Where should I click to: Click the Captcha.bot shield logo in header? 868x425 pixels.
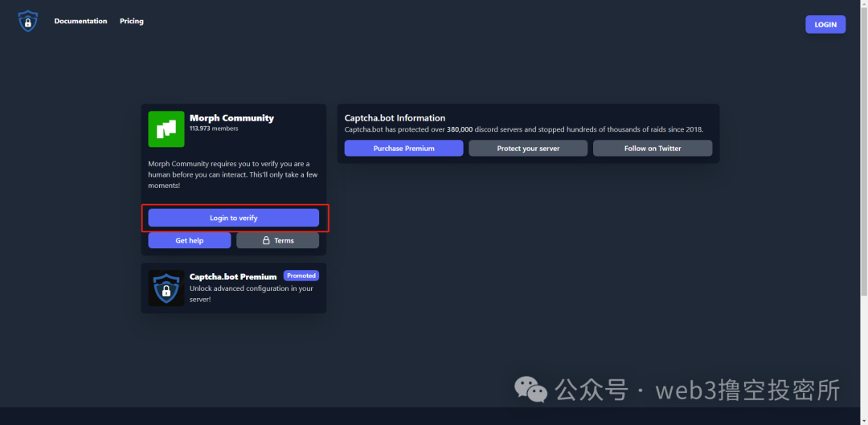pyautogui.click(x=28, y=22)
